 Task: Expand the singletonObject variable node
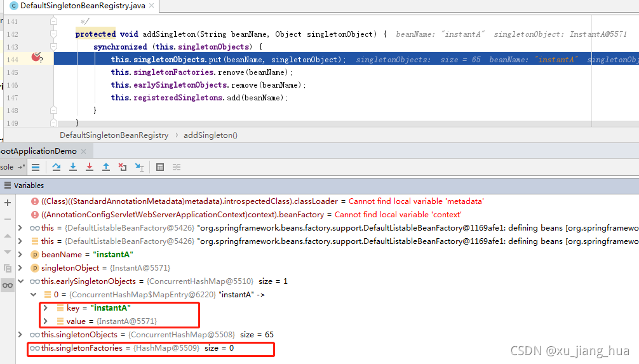(x=20, y=268)
